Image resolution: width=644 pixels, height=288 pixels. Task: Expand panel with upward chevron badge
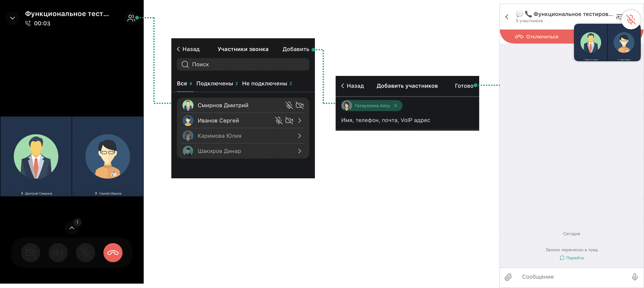point(72,228)
